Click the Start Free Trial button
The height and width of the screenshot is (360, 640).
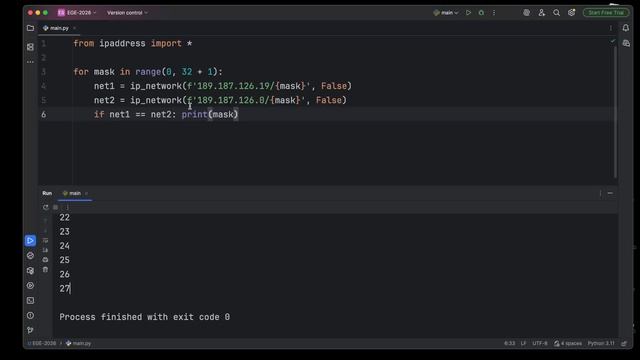[606, 13]
